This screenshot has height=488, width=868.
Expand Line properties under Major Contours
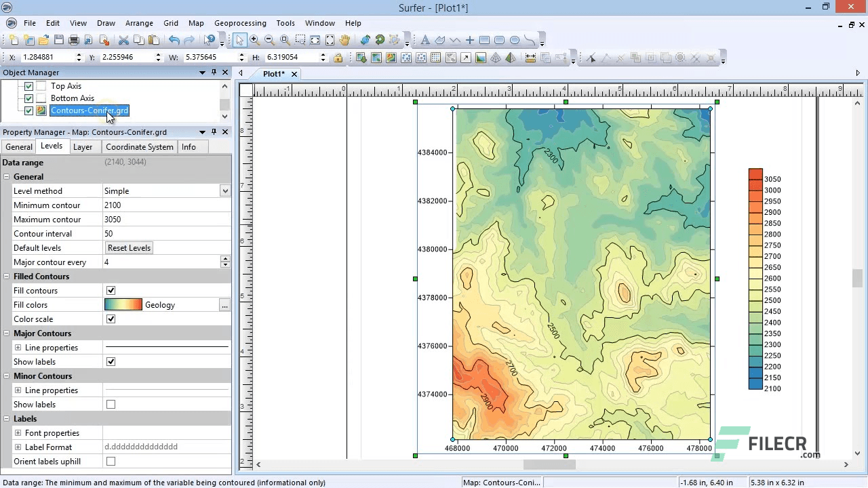pyautogui.click(x=18, y=347)
